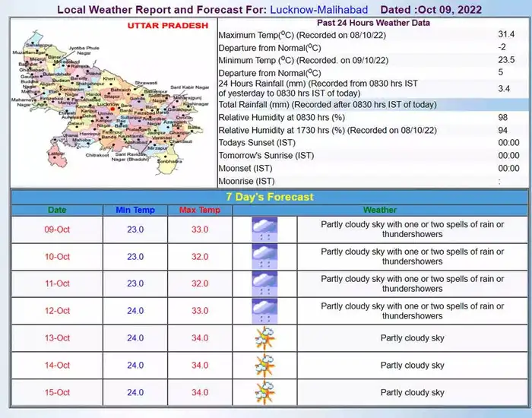Select the 09-Oct date cell
This screenshot has width=532, height=418.
click(x=57, y=230)
